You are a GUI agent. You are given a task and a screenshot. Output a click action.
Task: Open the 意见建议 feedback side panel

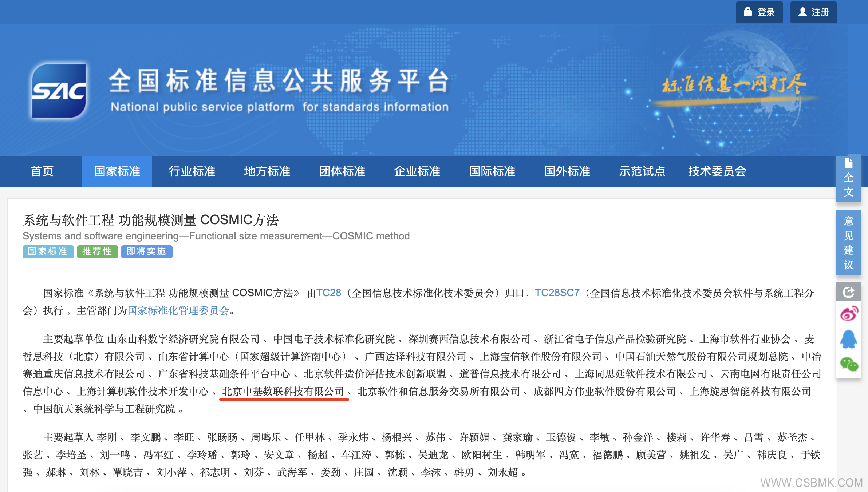point(849,242)
